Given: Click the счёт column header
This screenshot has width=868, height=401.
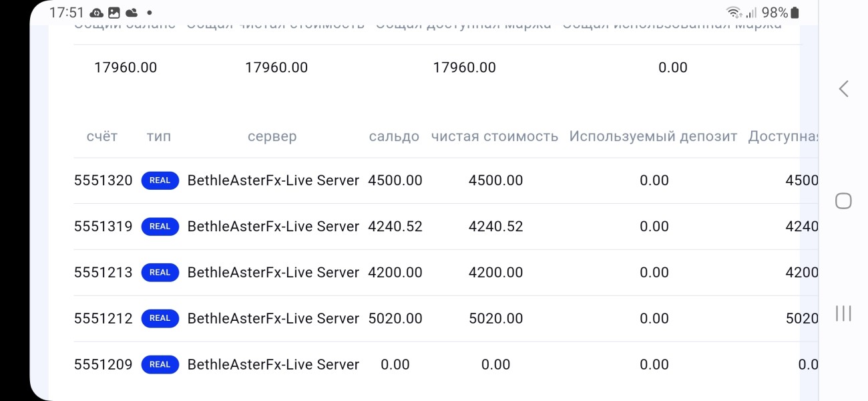Looking at the screenshot, I should coord(102,136).
